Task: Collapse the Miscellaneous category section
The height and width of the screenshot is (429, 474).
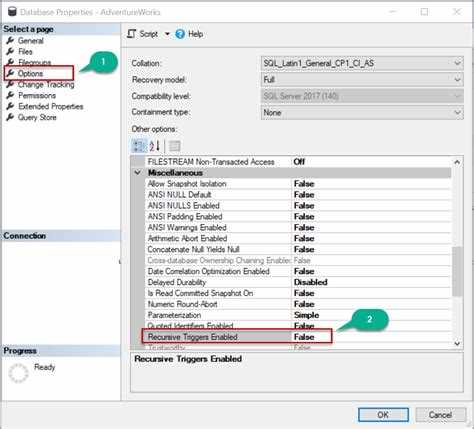Action: 138,173
